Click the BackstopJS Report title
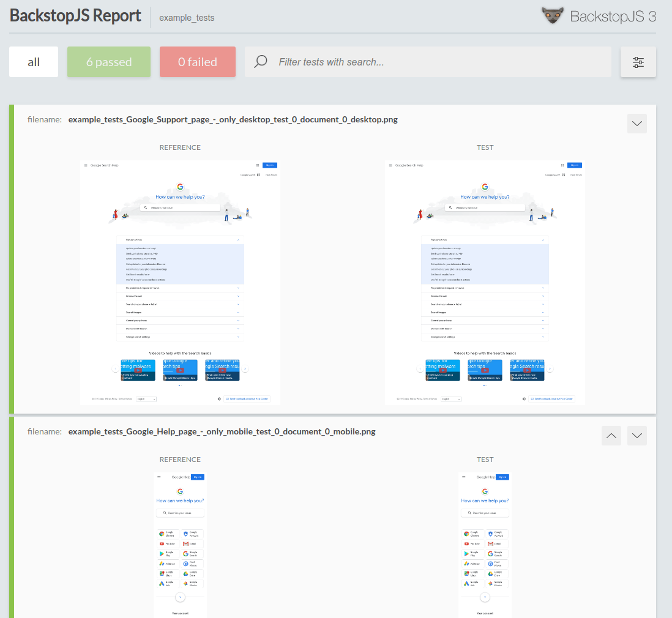The image size is (672, 618). [x=75, y=16]
